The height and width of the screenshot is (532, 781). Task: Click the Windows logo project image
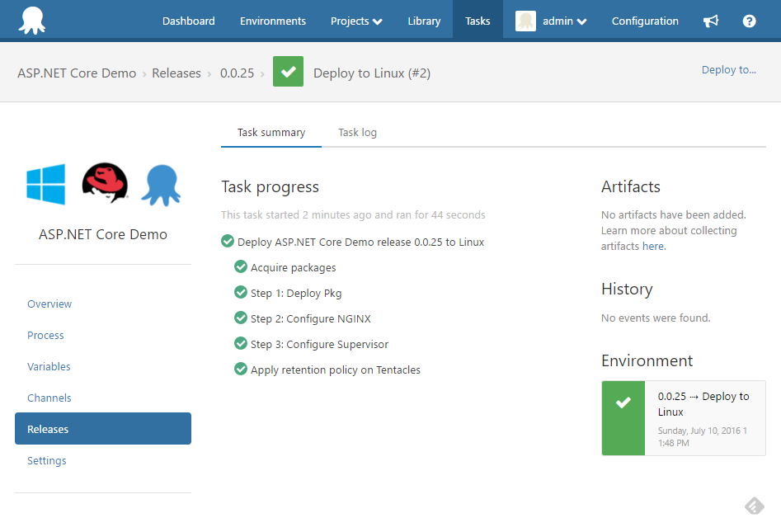pos(45,184)
